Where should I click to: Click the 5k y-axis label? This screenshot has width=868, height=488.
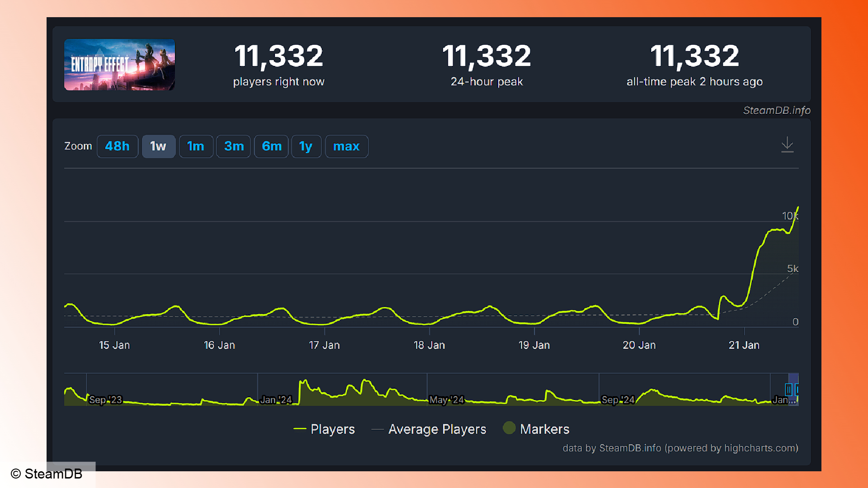coord(793,269)
